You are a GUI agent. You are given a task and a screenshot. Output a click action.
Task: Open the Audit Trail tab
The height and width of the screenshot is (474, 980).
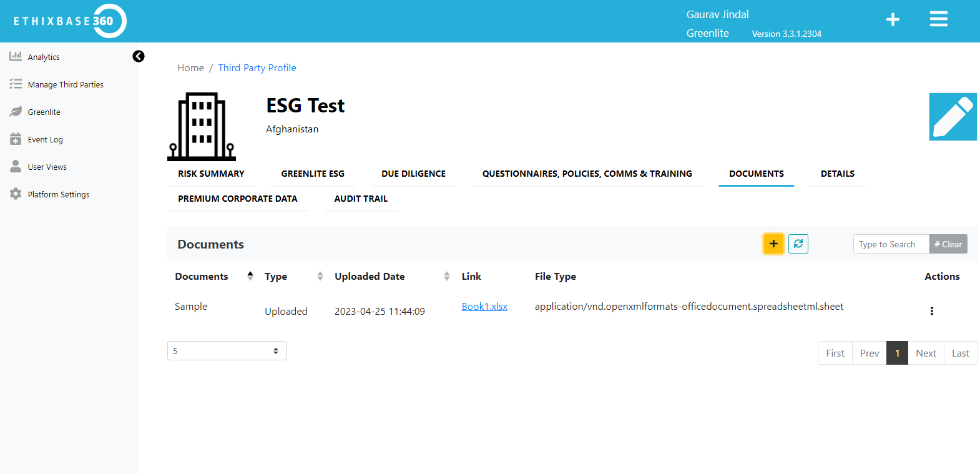[361, 199]
